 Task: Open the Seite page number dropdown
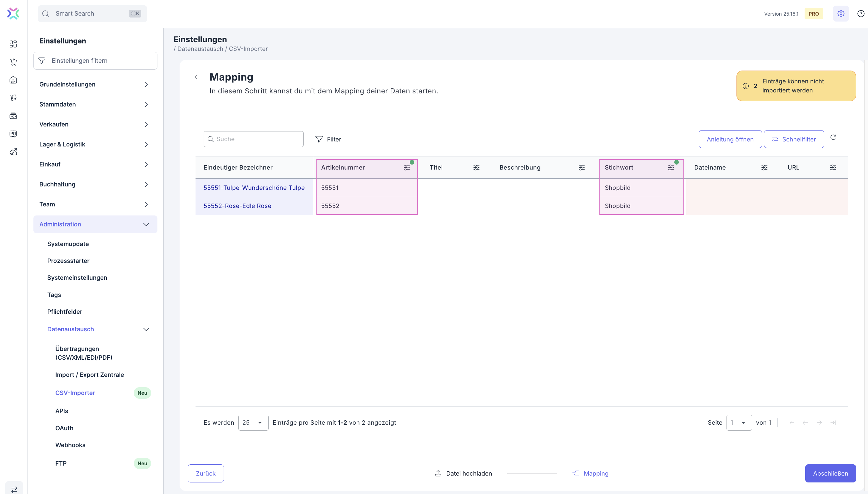click(739, 423)
